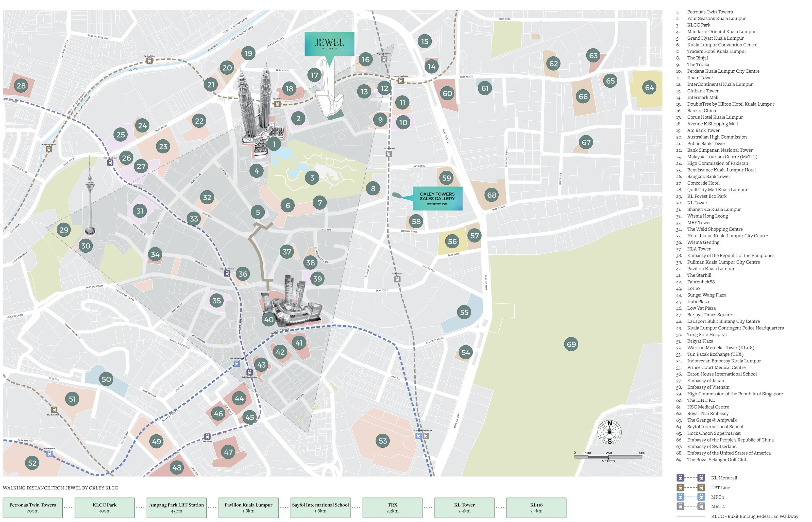Click map marker 69 on the golf club

point(571,344)
